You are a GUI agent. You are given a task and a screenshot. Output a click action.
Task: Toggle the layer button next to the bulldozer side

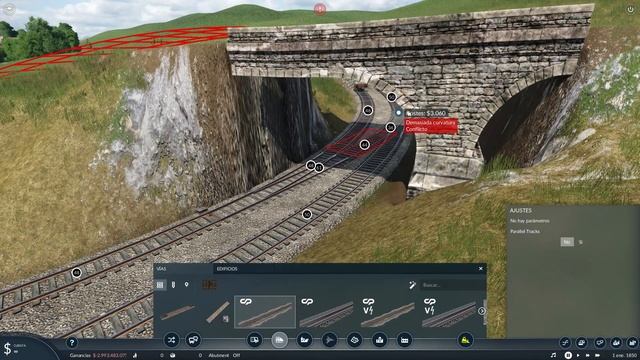[565, 342]
